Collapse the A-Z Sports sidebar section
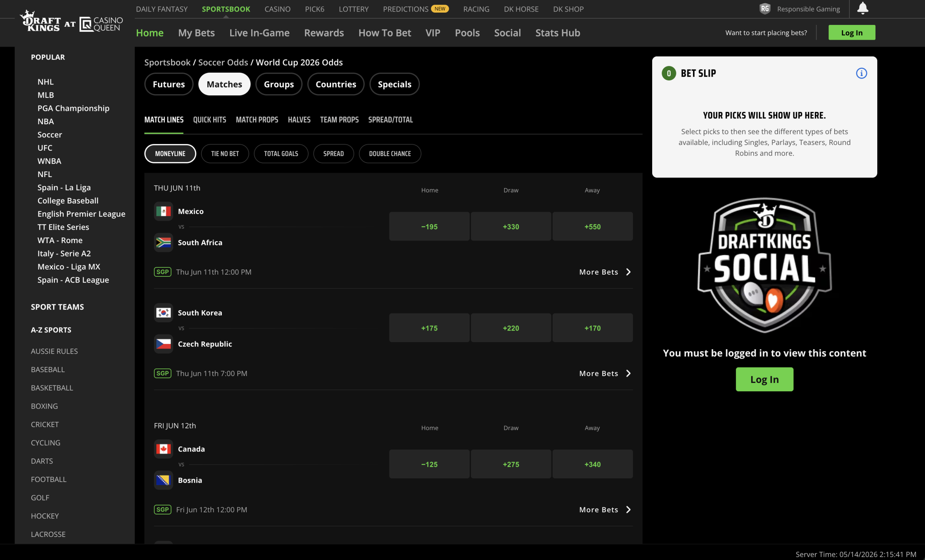This screenshot has width=925, height=560. click(x=51, y=329)
